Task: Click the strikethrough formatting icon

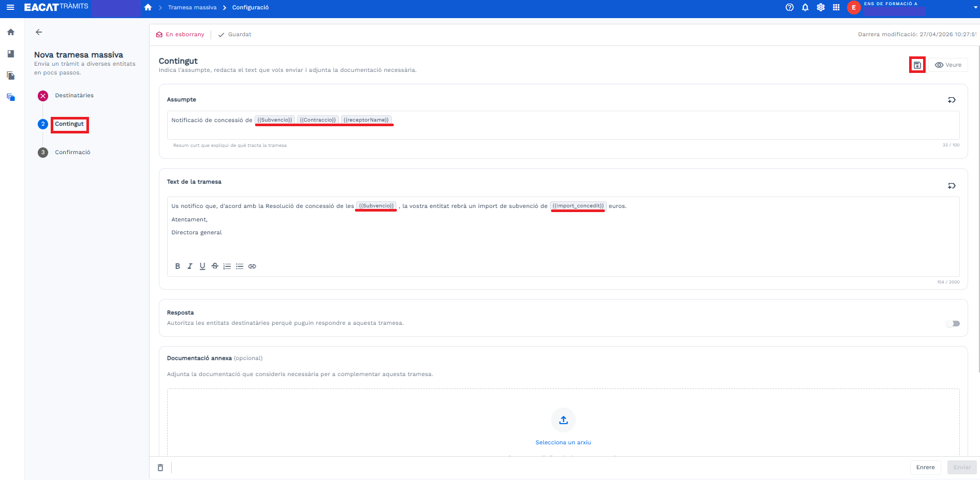Action: tap(215, 266)
